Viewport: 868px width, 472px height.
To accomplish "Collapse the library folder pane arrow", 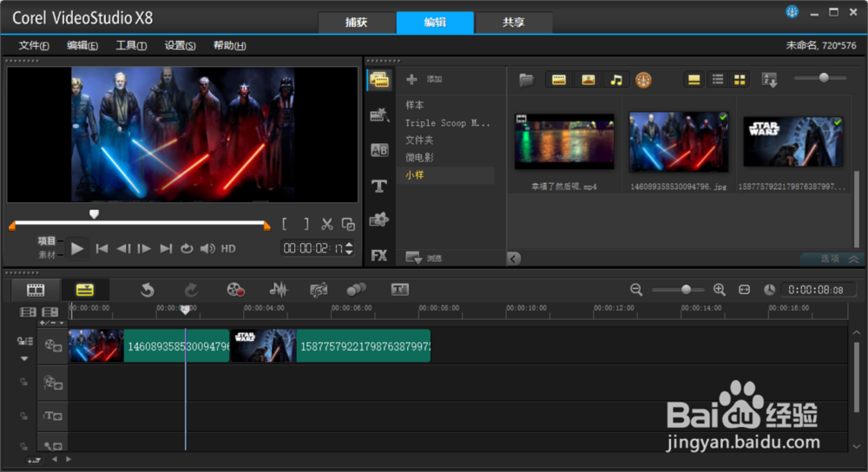I will pos(514,259).
